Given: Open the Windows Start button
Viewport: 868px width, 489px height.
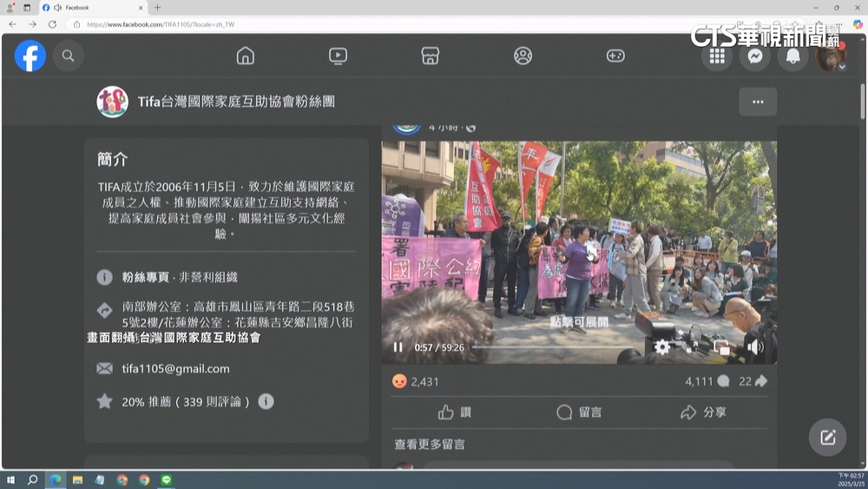Looking at the screenshot, I should click(x=10, y=480).
